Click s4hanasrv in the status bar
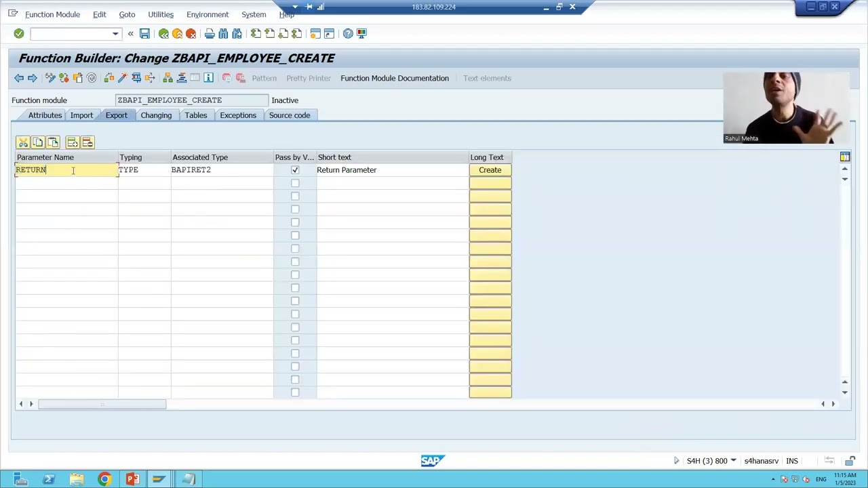 pyautogui.click(x=761, y=461)
